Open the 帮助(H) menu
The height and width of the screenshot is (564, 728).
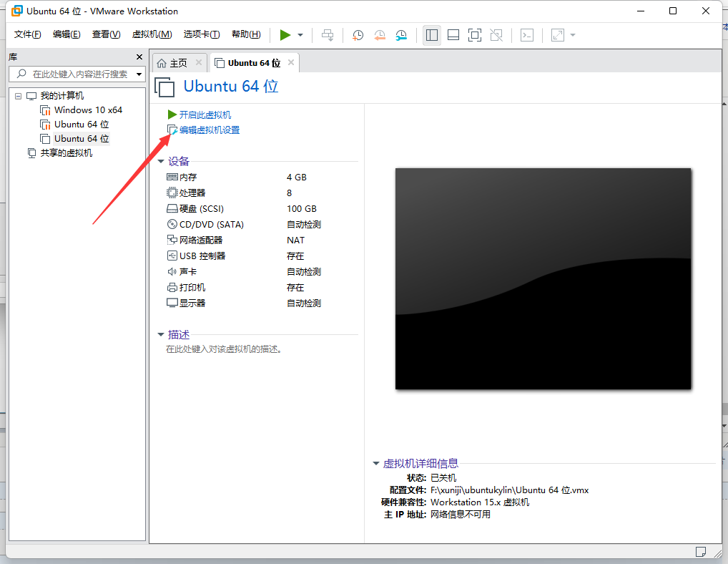(246, 34)
